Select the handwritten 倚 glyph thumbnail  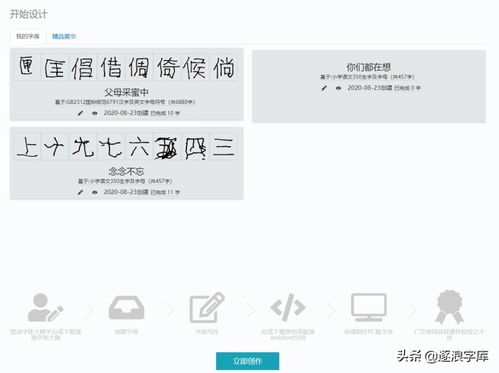point(167,67)
